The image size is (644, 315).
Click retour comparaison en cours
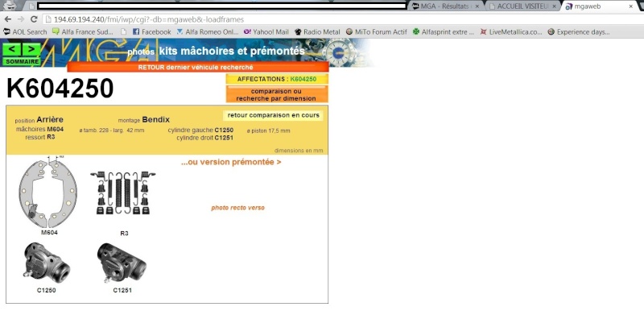click(x=273, y=115)
